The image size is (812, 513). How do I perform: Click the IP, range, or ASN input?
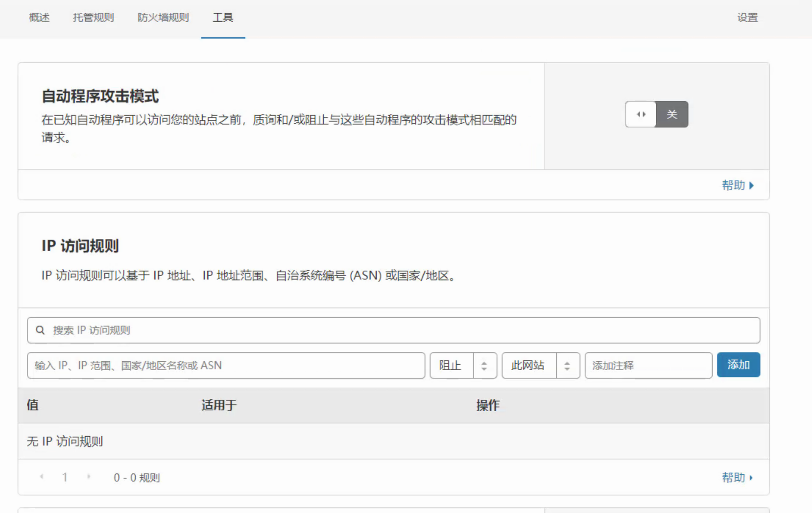pos(226,366)
